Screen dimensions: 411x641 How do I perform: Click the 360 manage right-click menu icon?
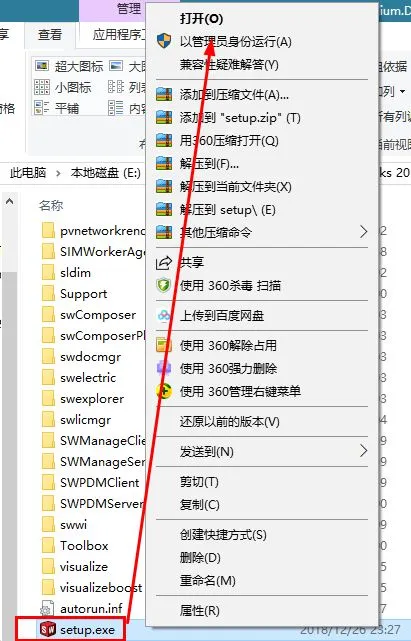click(x=164, y=391)
